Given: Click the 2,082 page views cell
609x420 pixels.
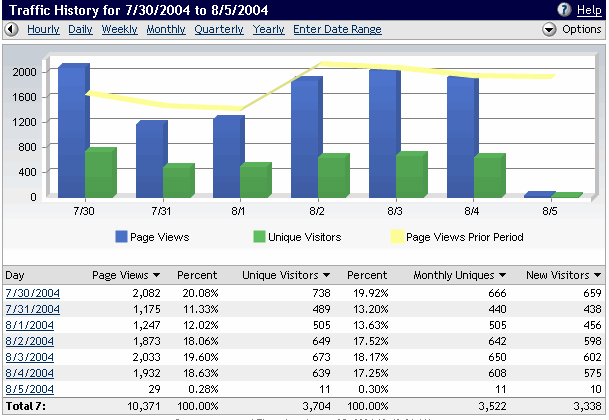Looking at the screenshot, I should coord(146,293).
